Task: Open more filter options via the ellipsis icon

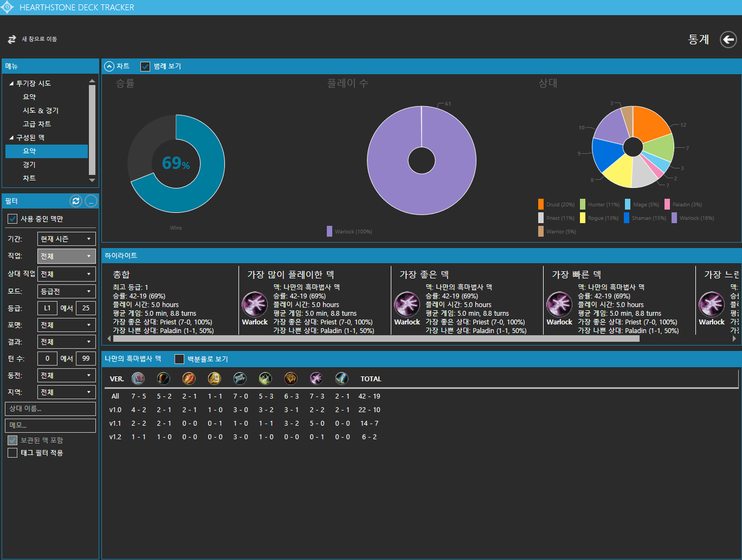Action: click(91, 201)
